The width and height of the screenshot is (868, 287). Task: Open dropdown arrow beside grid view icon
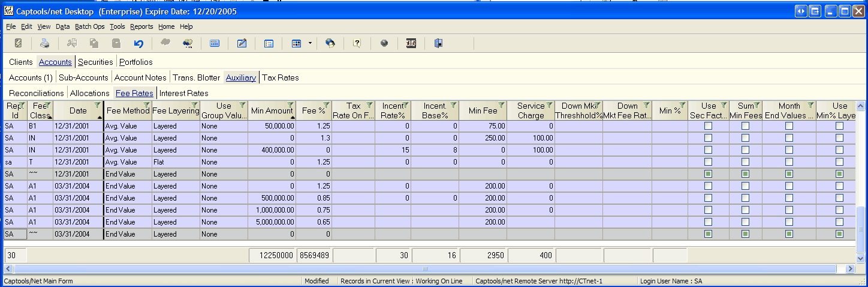point(310,43)
